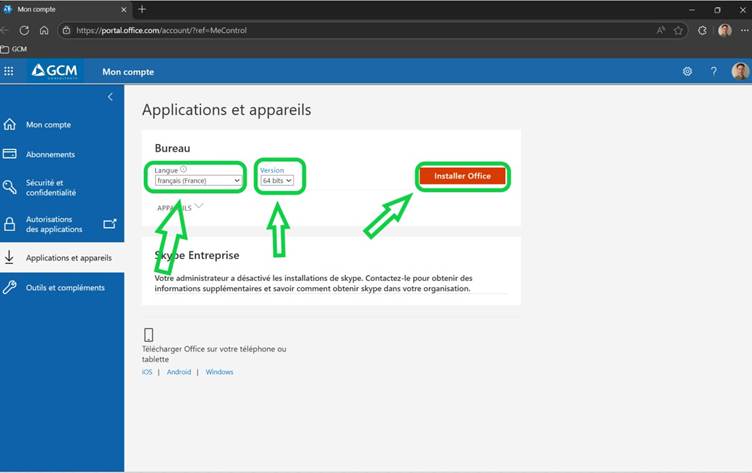Open a new browser tab with plus
752x473 pixels.
(142, 9)
